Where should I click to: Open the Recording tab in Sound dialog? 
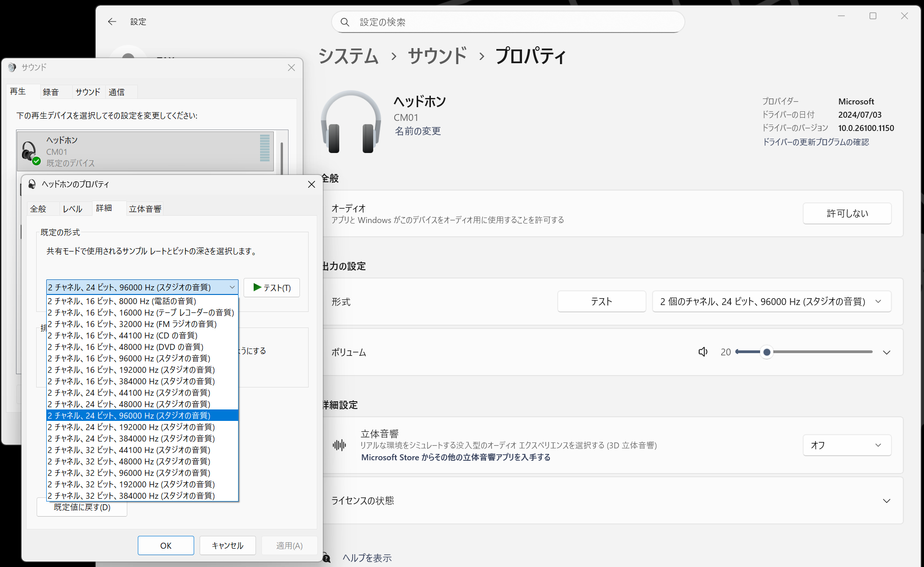click(x=51, y=92)
